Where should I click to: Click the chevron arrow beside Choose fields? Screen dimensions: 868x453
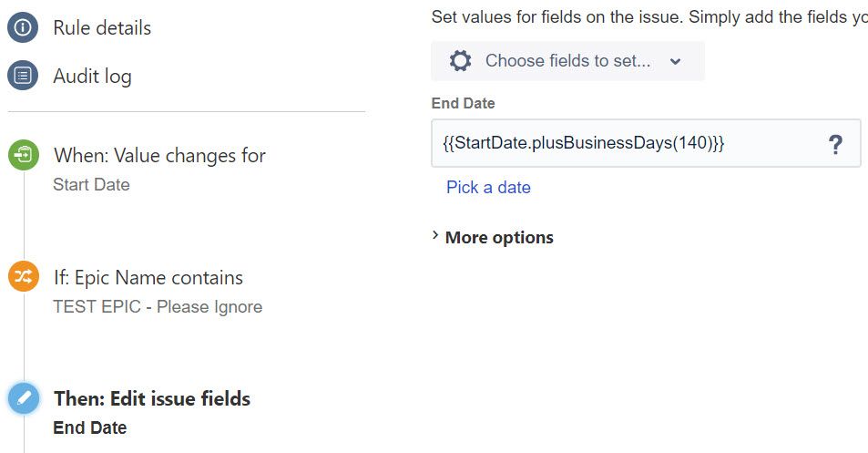(x=675, y=61)
